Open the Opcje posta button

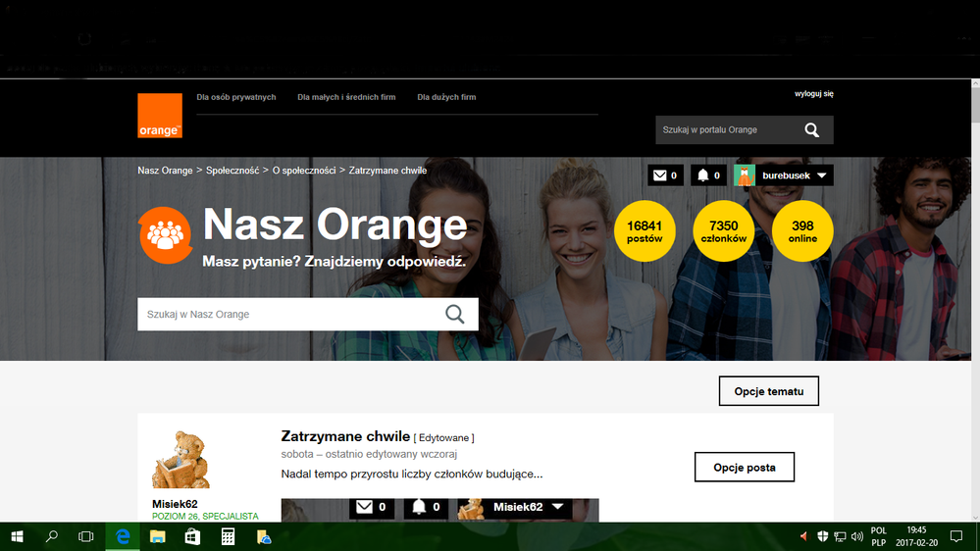point(745,468)
